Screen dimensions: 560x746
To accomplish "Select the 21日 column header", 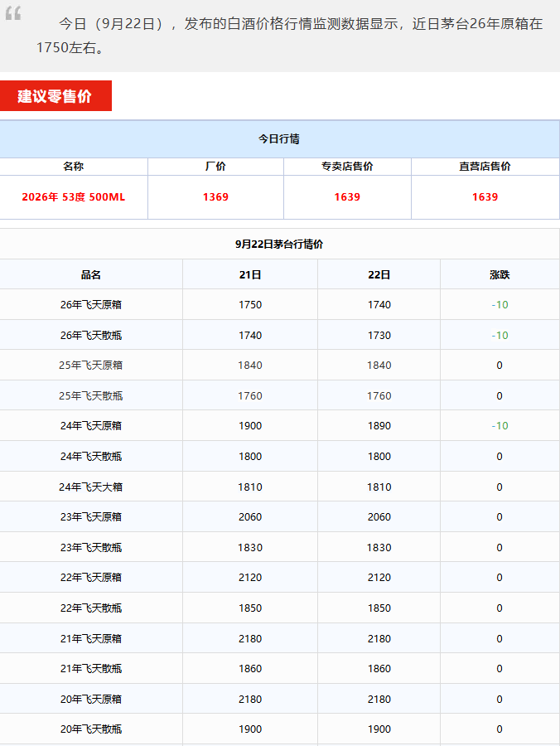I will coord(250,274).
